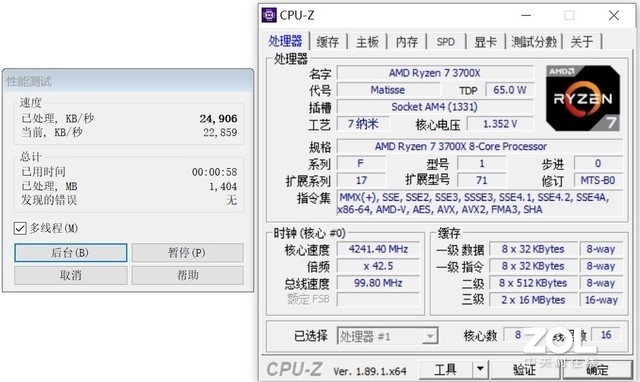Click the CPU-Z app icon in title bar

(x=269, y=15)
